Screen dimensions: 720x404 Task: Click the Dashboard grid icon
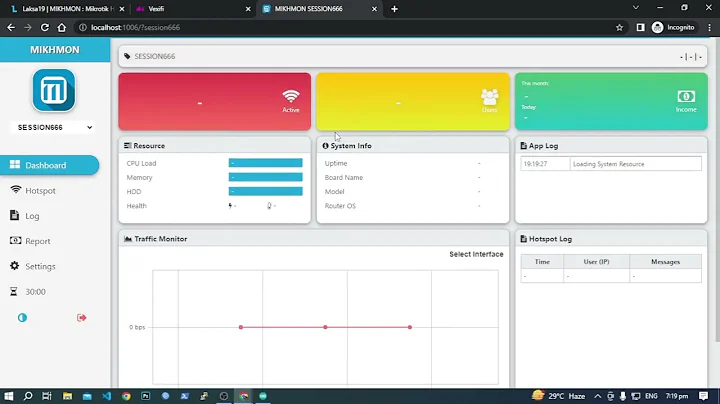[15, 164]
